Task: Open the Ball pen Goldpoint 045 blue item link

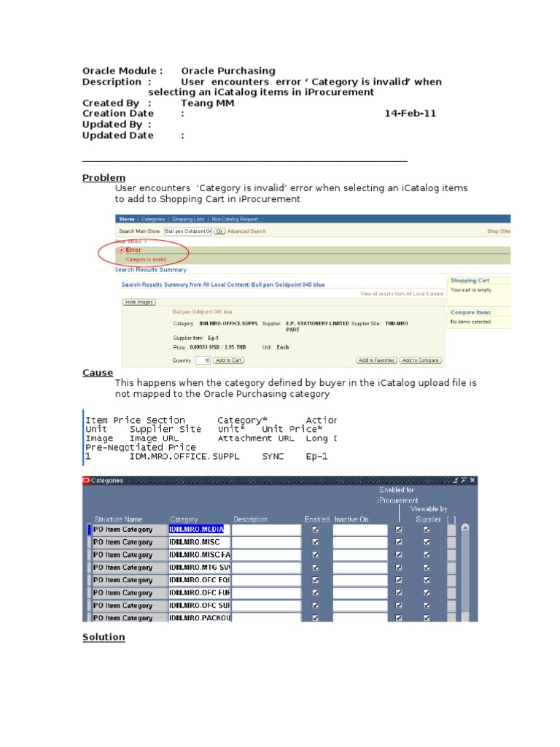Action: click(x=203, y=312)
